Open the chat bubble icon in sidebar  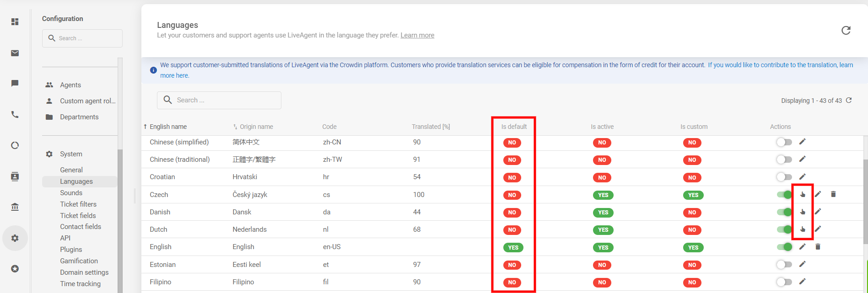[15, 83]
